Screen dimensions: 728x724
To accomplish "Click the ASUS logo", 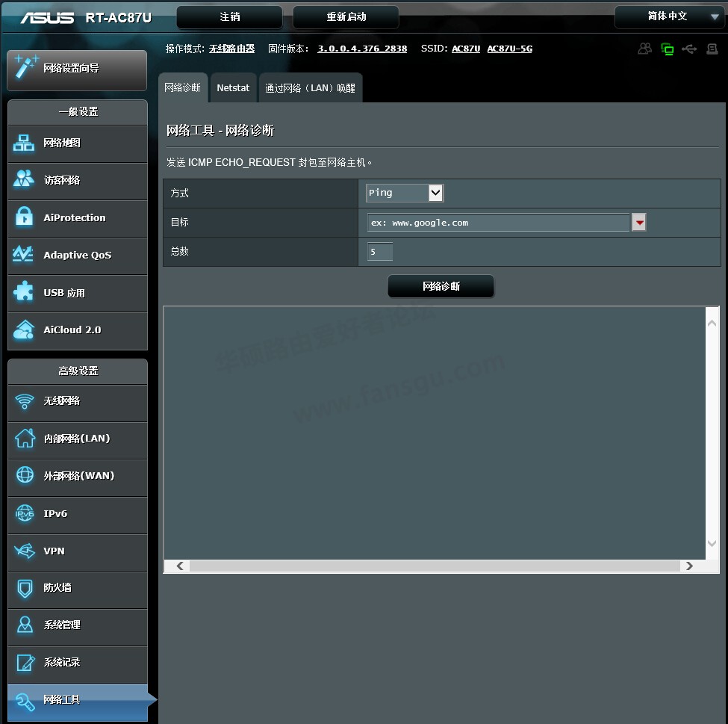I will click(47, 18).
